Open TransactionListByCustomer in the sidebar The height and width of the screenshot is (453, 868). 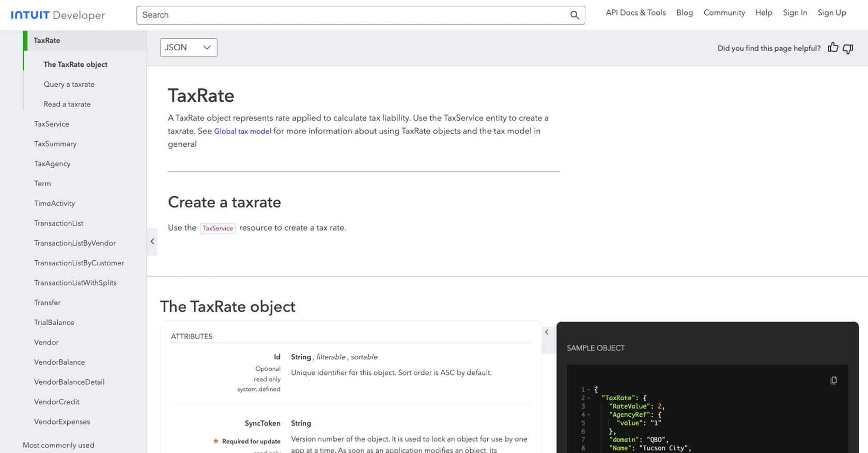pos(79,263)
